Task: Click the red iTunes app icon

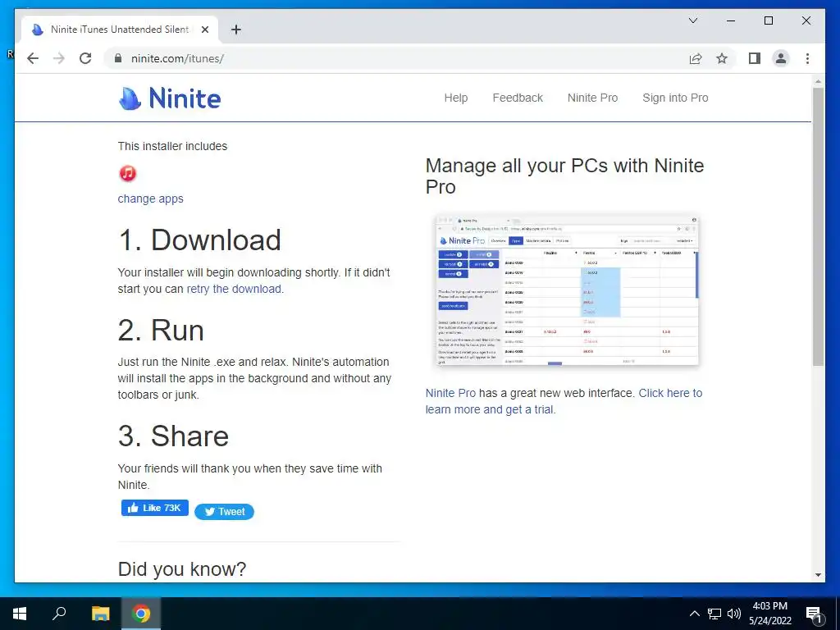Action: [127, 173]
